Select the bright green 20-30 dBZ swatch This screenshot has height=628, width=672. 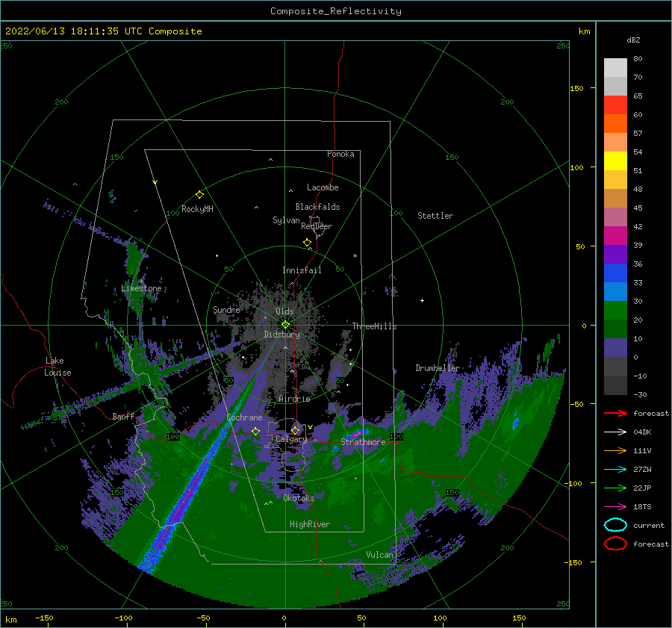click(x=615, y=311)
